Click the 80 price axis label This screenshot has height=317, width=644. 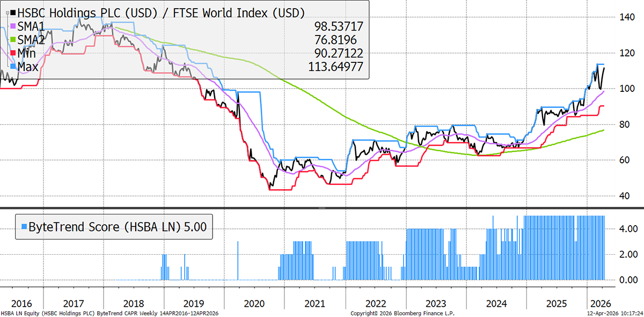pyautogui.click(x=625, y=125)
